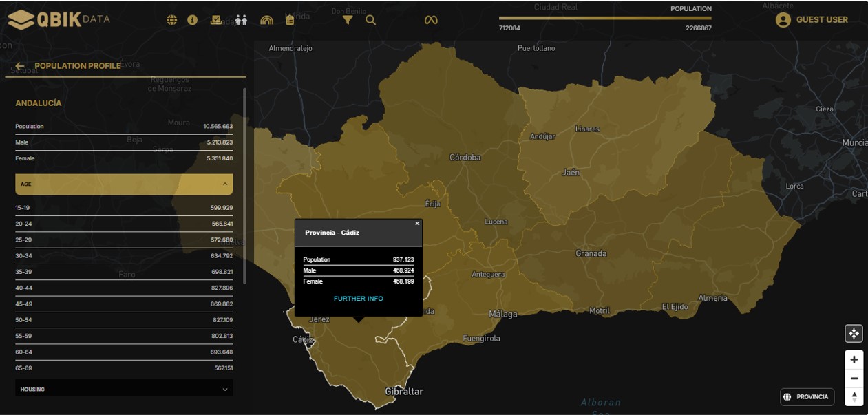Click the filter funnel icon
The image size is (868, 415).
click(348, 20)
